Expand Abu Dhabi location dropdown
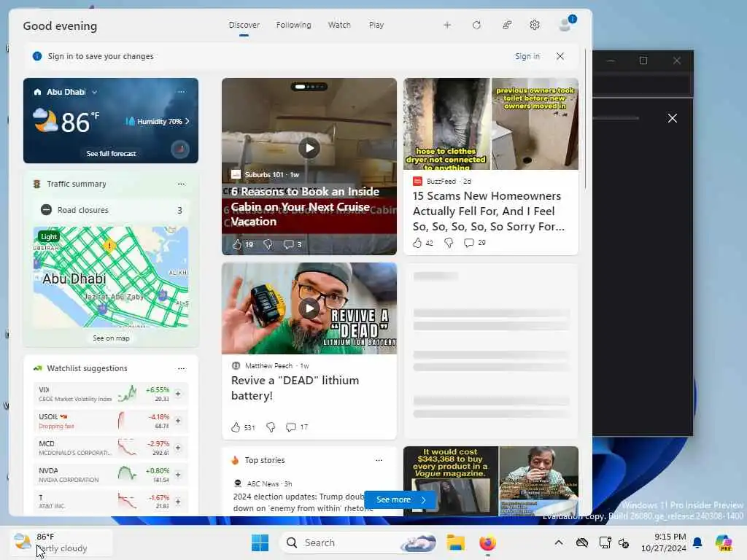 (x=94, y=92)
